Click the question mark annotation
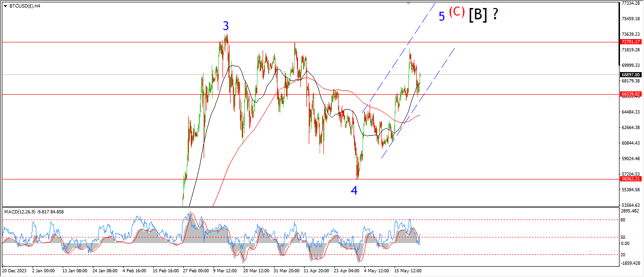The image size is (644, 277). tap(495, 15)
